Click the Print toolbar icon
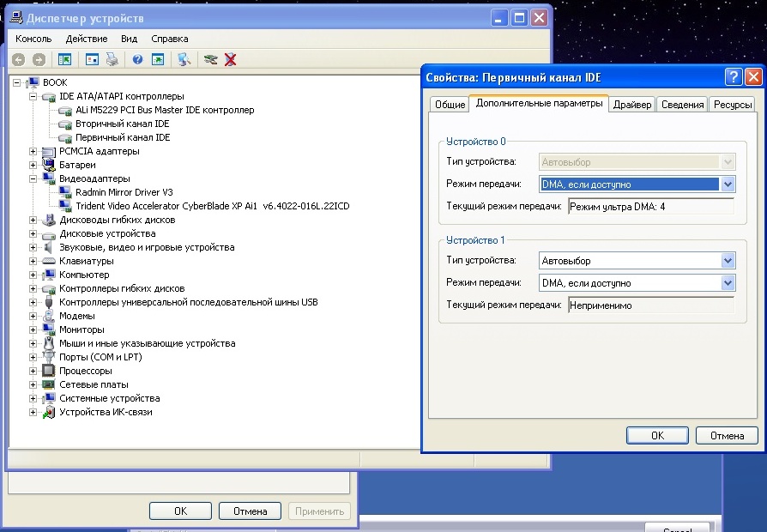 pyautogui.click(x=112, y=59)
